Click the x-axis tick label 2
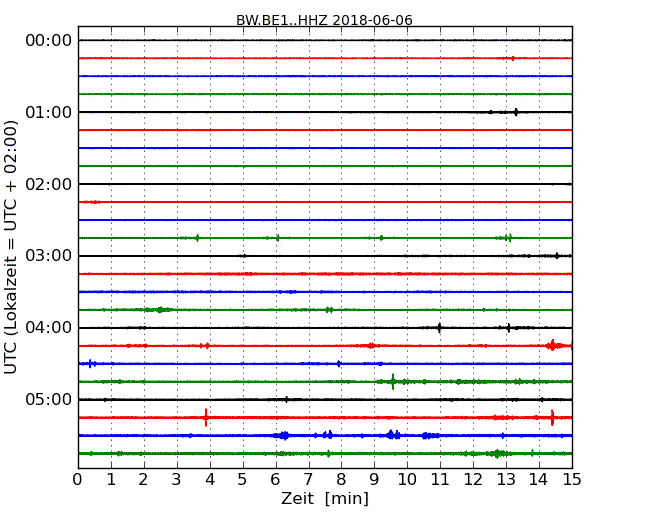The width and height of the screenshot is (650, 520). [143, 480]
